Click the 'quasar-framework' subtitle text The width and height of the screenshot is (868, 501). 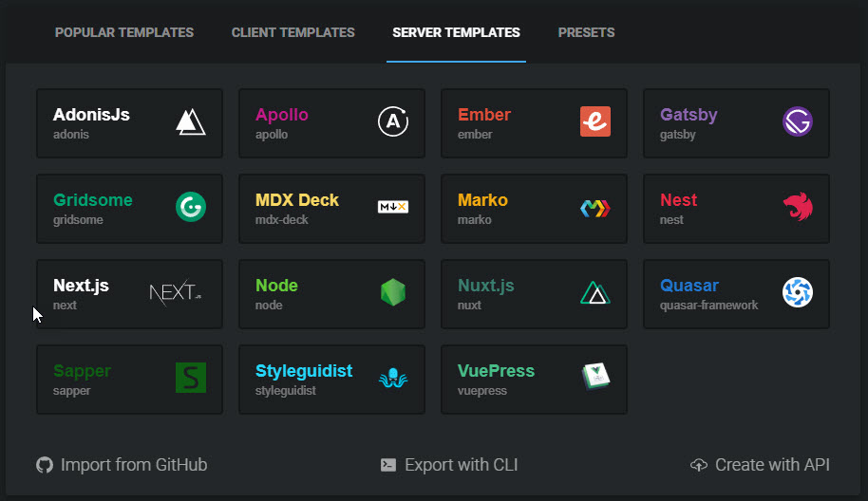[x=708, y=306]
